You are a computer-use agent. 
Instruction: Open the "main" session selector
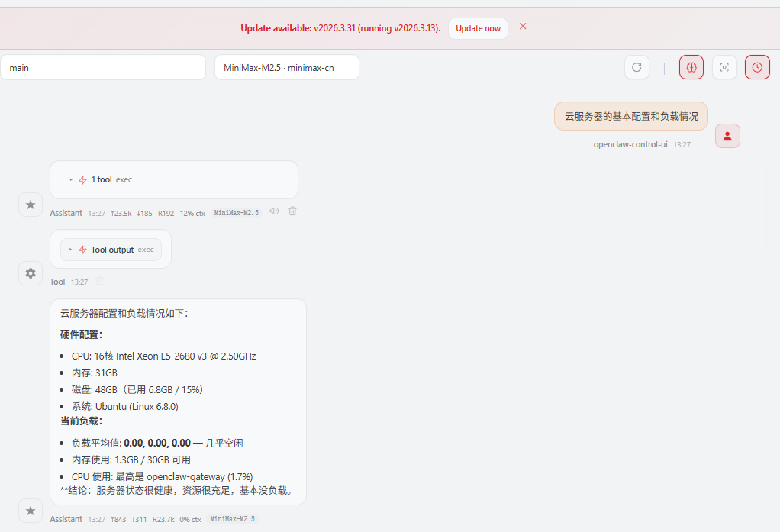click(103, 67)
